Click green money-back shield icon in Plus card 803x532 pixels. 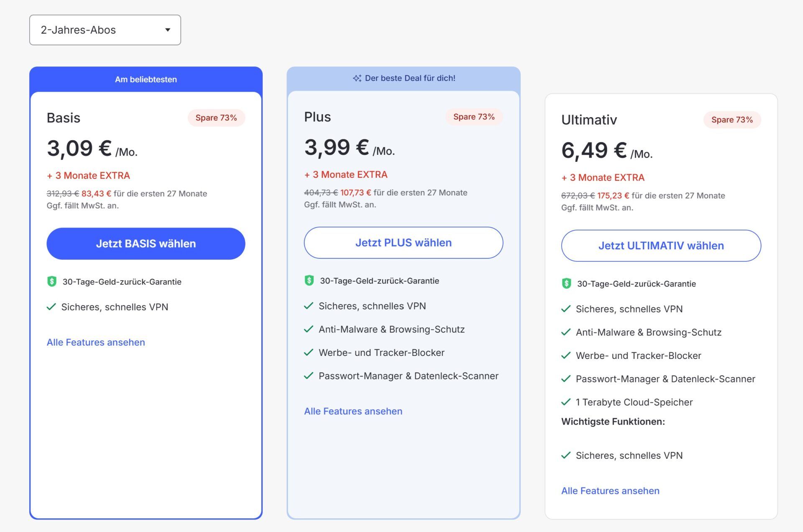click(309, 281)
